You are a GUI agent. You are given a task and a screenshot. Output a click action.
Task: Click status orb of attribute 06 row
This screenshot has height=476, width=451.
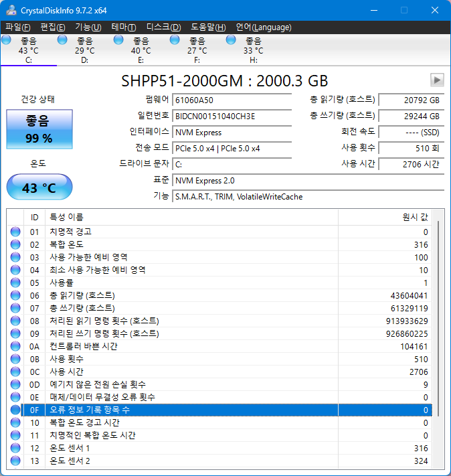pos(15,295)
